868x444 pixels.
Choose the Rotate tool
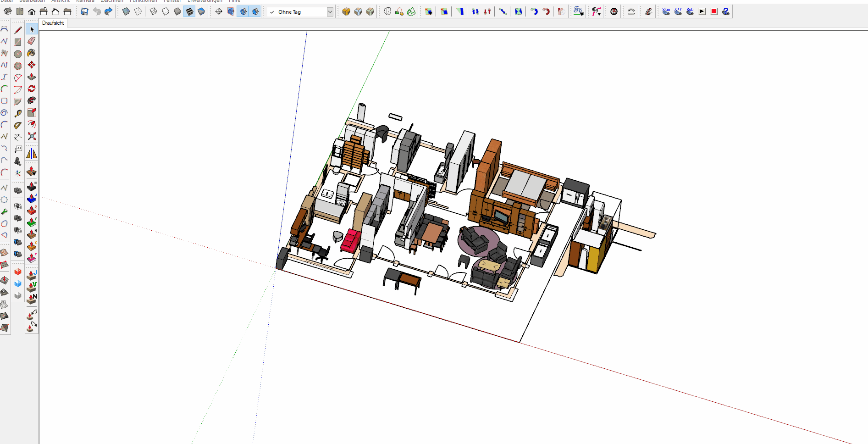32,89
